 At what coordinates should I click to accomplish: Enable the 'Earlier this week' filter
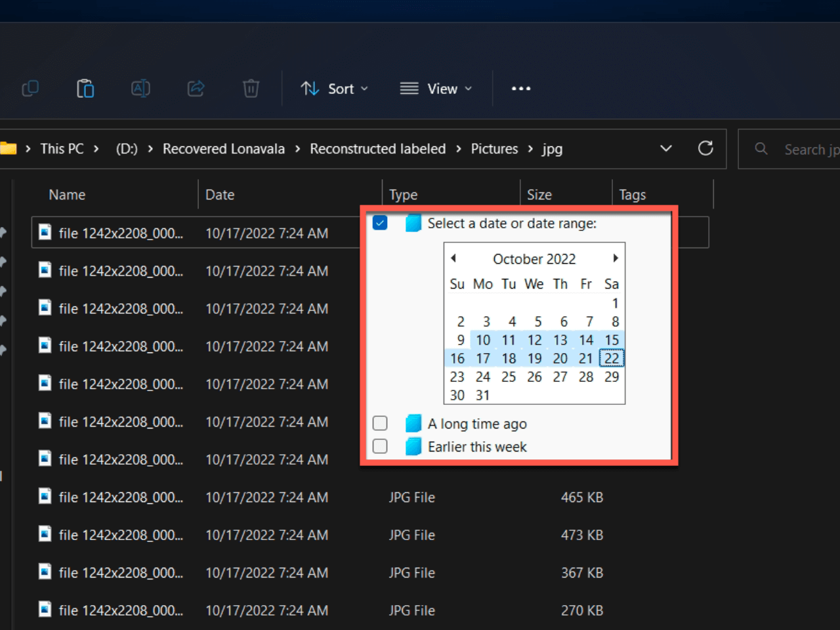(x=380, y=446)
